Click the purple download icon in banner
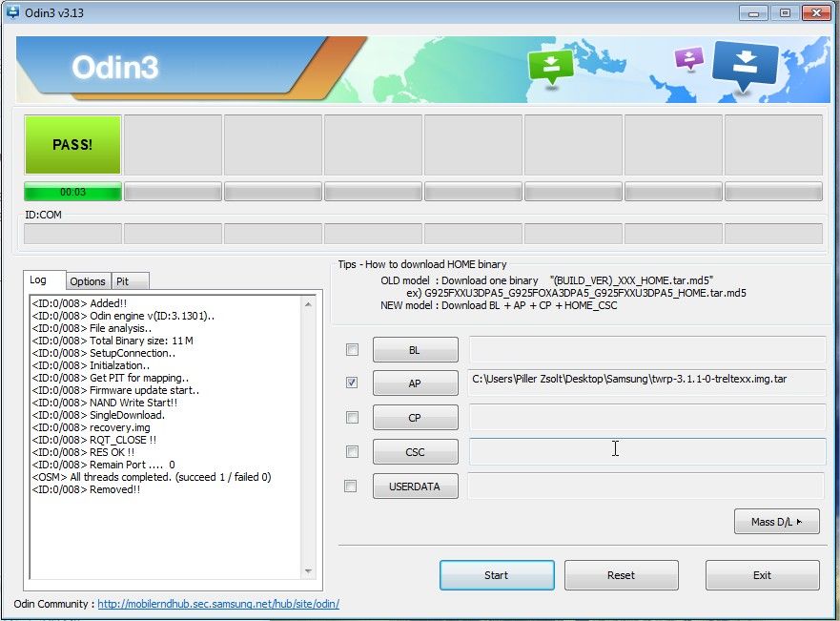The width and height of the screenshot is (840, 621). point(689,58)
